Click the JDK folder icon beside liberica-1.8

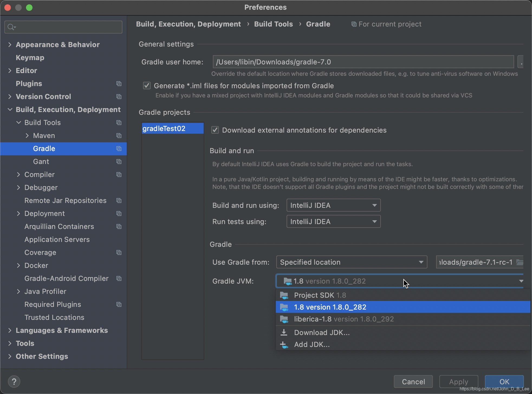tap(284, 319)
